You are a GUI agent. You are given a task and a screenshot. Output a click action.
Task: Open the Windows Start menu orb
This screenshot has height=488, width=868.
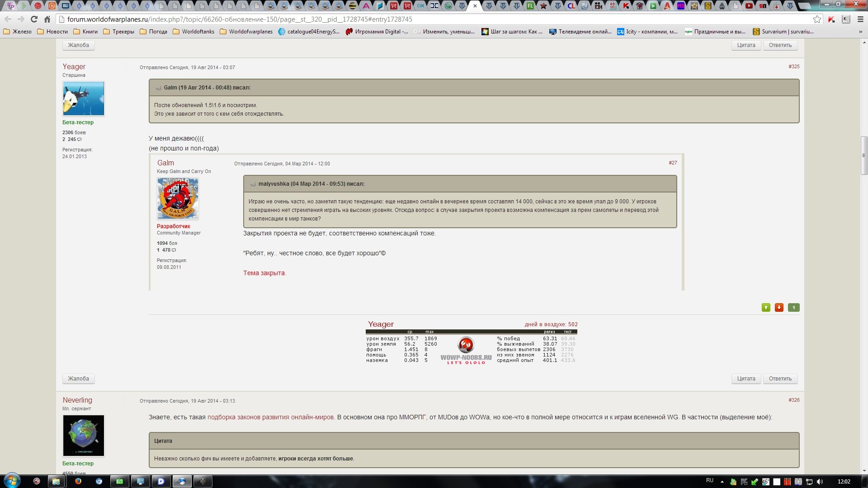point(12,481)
